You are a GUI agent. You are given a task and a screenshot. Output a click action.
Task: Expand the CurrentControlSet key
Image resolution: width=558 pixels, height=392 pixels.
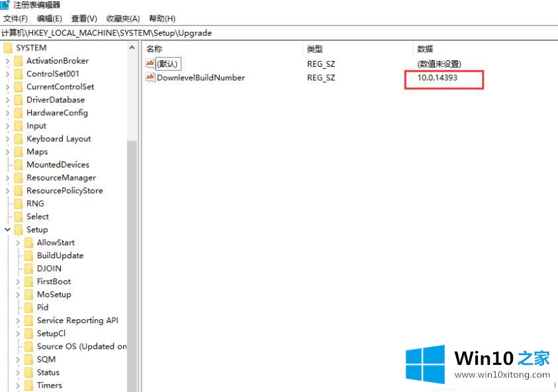(x=7, y=87)
